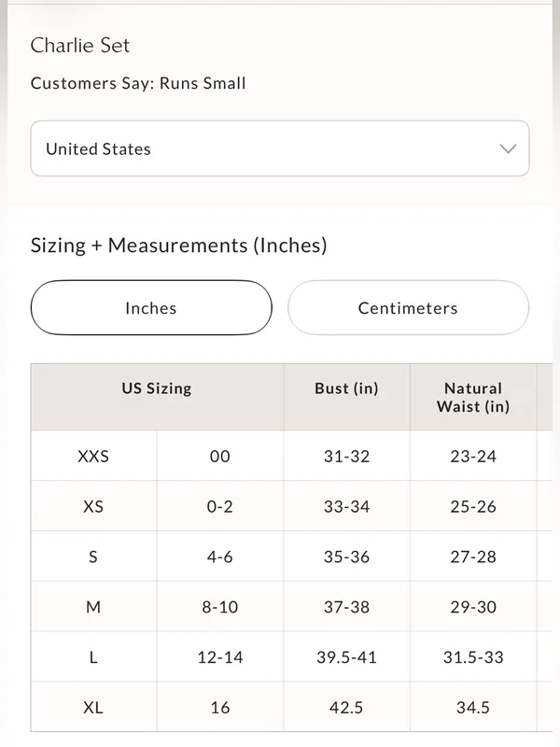Image resolution: width=560 pixels, height=747 pixels.
Task: Click the M size cell
Action: pos(94,607)
